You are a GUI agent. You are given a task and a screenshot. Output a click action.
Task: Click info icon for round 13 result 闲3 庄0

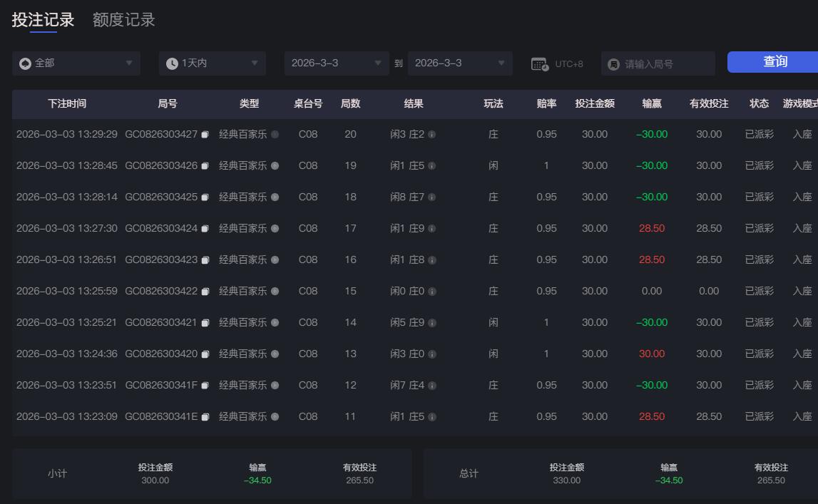click(432, 354)
